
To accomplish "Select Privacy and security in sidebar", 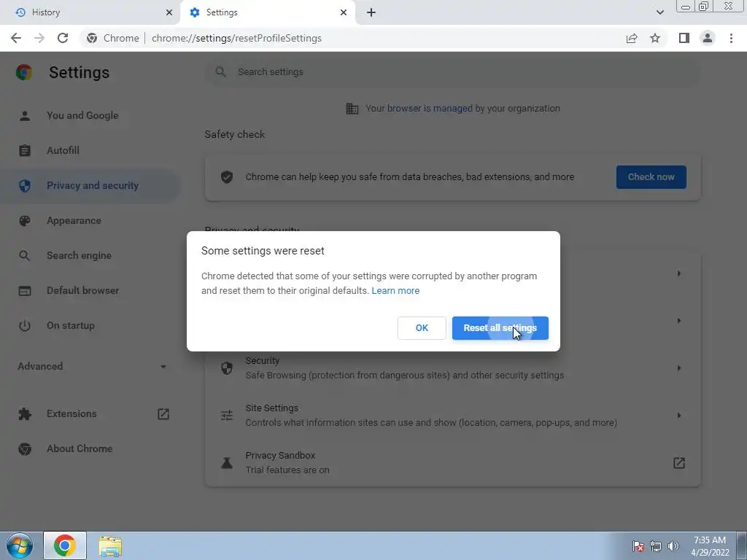I will coord(90,186).
